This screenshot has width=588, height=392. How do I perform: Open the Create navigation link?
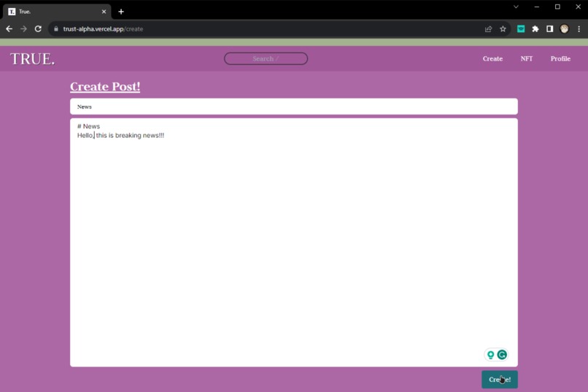click(492, 58)
